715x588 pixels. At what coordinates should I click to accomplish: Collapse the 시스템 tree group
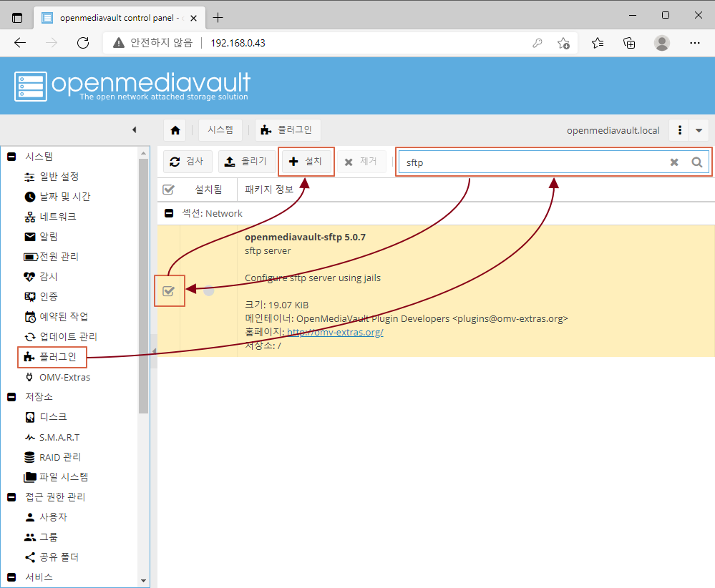pyautogui.click(x=12, y=157)
